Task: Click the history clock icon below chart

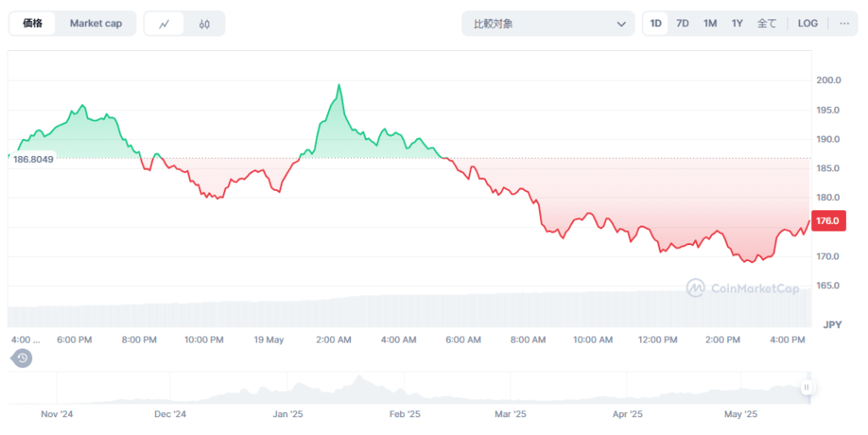Action: 23,359
